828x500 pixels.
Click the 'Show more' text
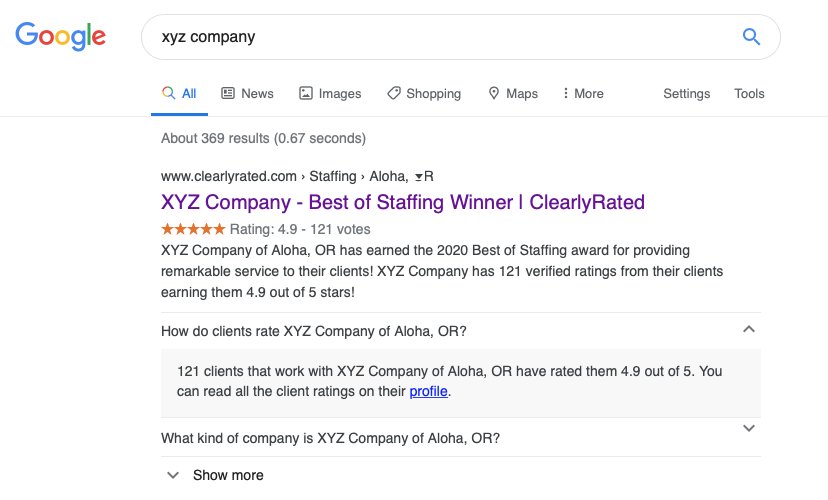click(228, 475)
